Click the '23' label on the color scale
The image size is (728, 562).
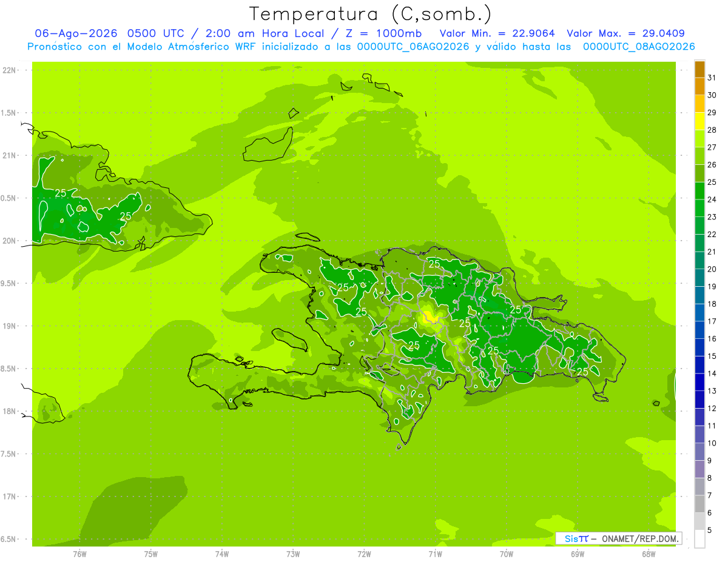click(712, 217)
